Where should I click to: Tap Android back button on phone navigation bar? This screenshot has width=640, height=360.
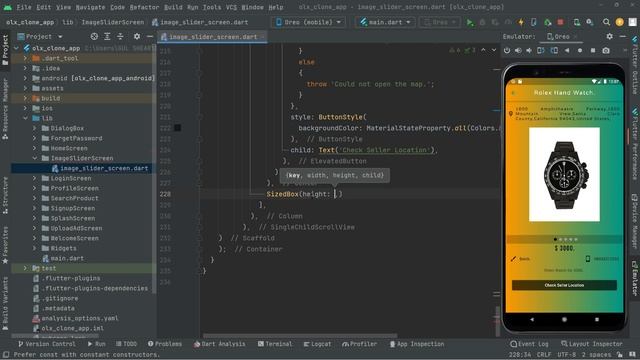click(532, 319)
